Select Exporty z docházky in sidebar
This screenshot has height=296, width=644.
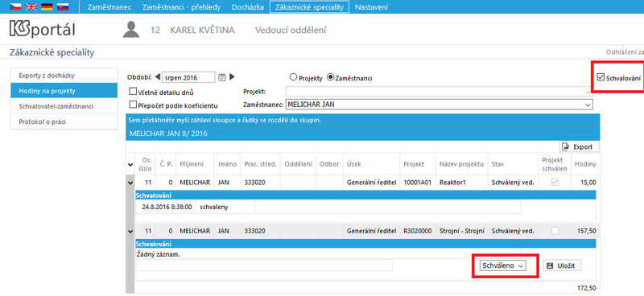tap(64, 76)
